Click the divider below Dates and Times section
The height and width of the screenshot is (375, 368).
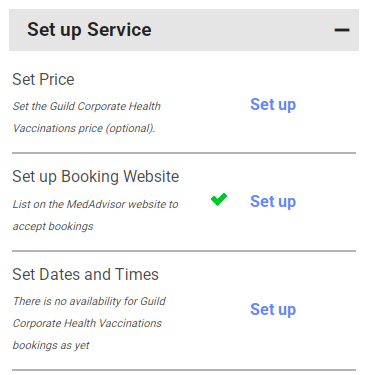184,370
